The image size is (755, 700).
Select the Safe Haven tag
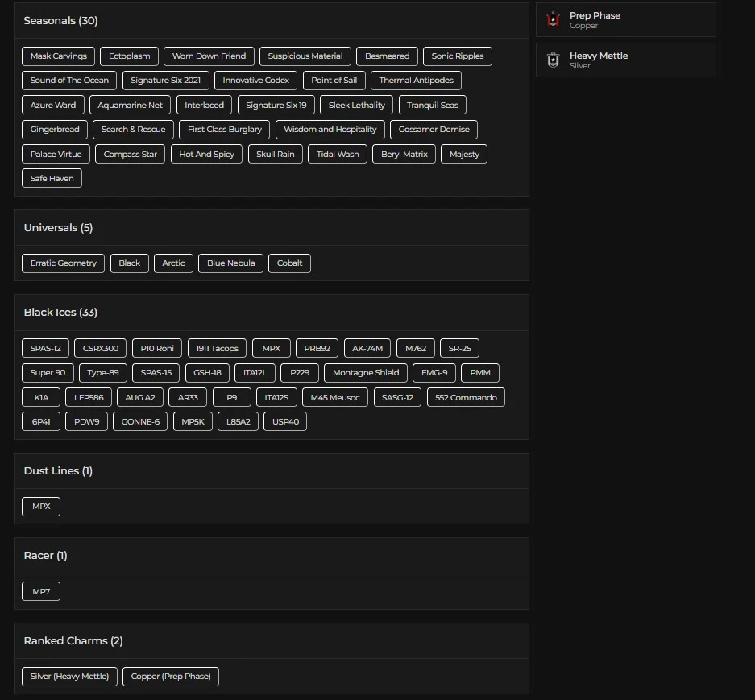[x=52, y=179]
